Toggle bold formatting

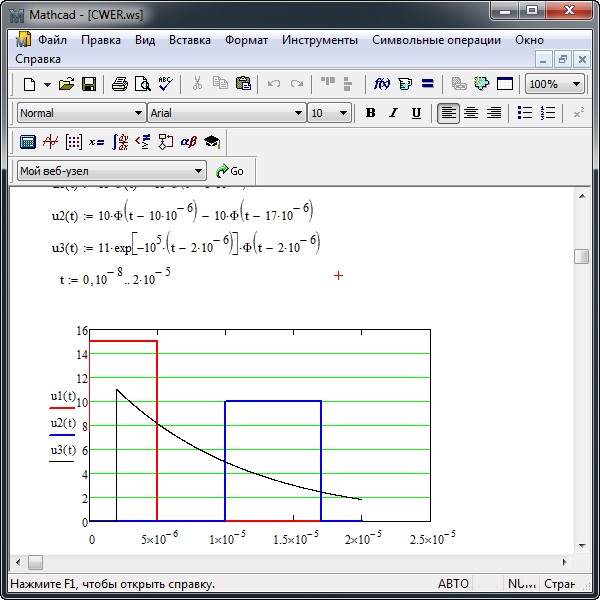pos(370,113)
